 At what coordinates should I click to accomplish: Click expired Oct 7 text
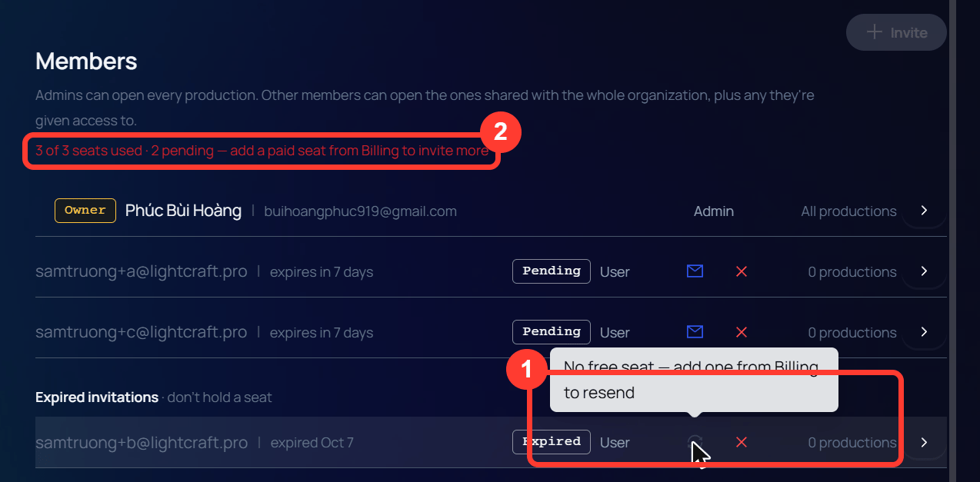pos(312,443)
